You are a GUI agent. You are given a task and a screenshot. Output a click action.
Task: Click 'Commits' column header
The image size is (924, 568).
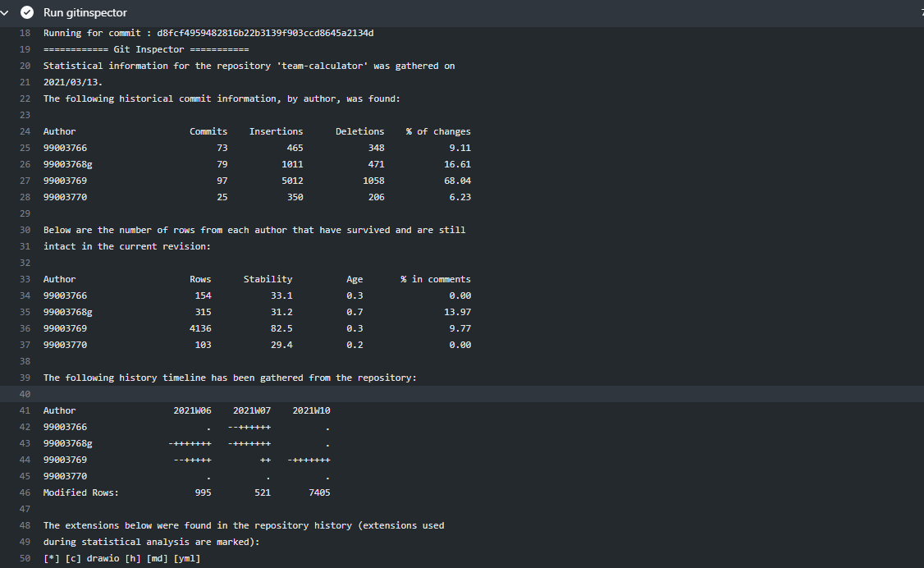pos(208,131)
